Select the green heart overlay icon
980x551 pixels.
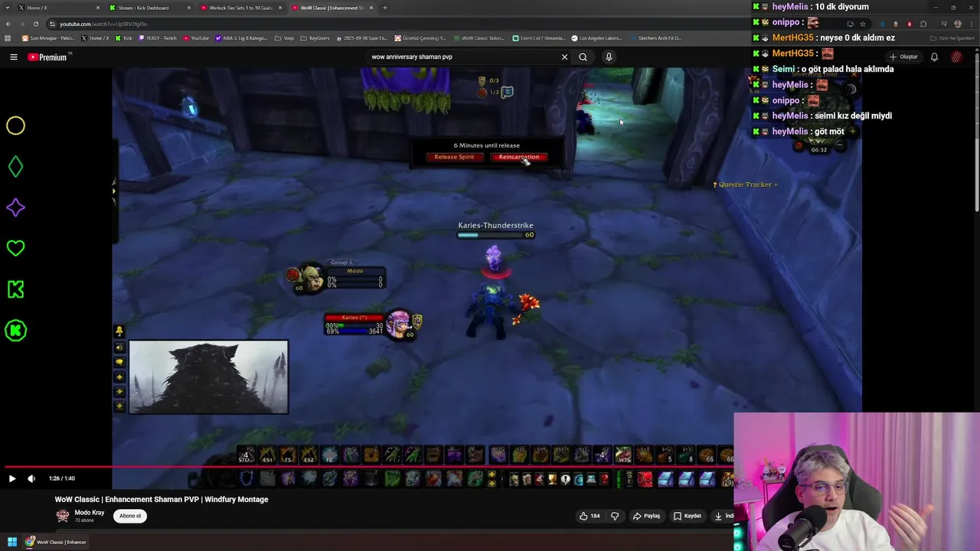(15, 248)
